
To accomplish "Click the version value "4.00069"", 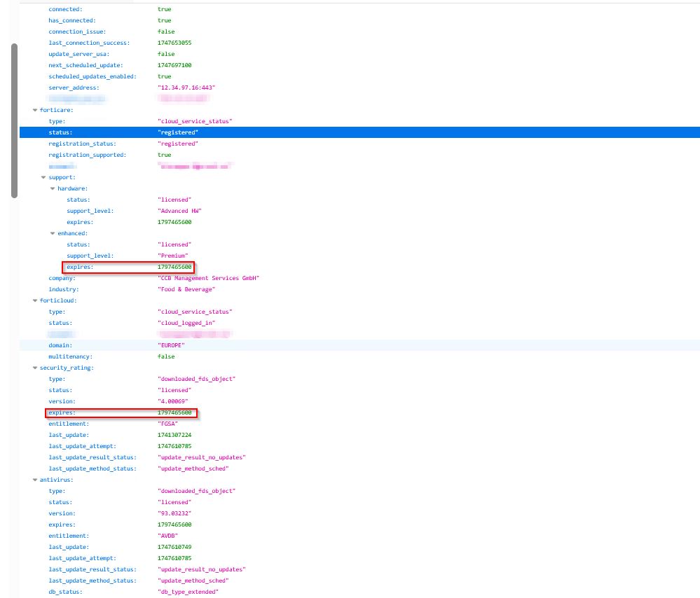I will [173, 402].
